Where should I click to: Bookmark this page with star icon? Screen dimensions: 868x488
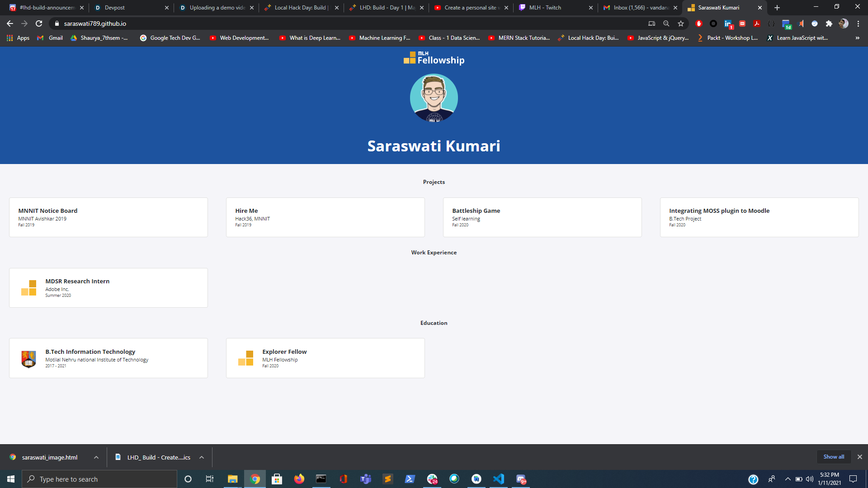click(681, 23)
